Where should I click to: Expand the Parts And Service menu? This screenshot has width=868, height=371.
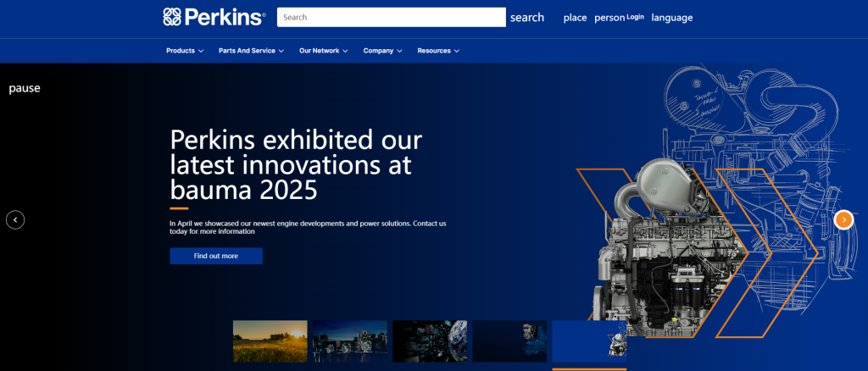click(x=251, y=51)
